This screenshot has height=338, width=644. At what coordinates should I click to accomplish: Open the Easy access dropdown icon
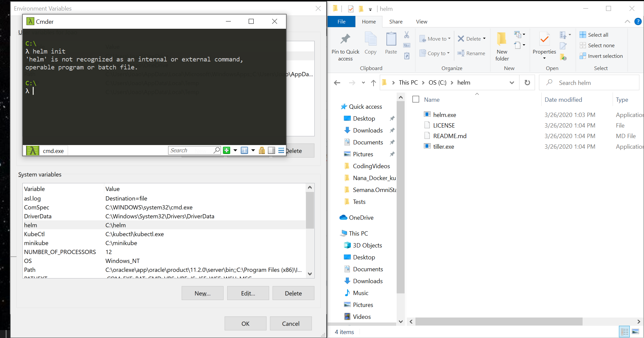pos(519,45)
